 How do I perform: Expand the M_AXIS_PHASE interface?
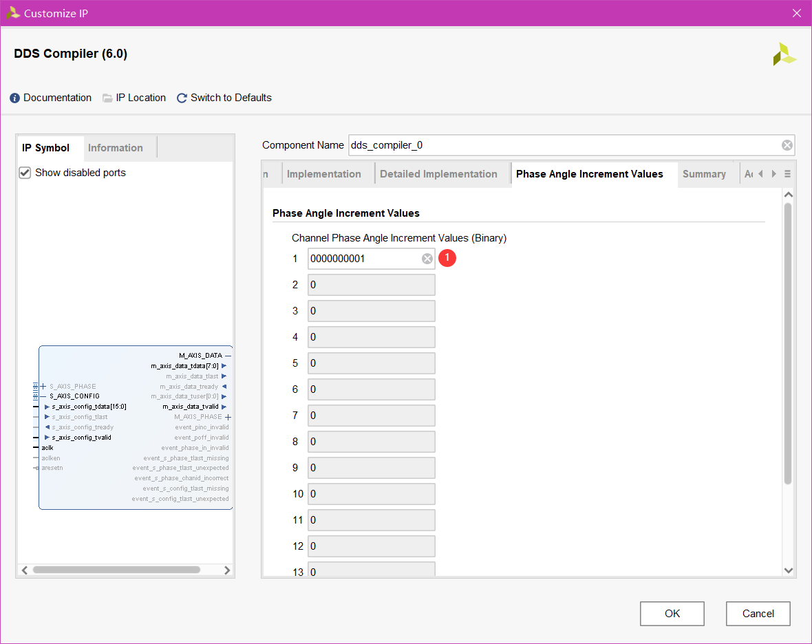point(228,417)
